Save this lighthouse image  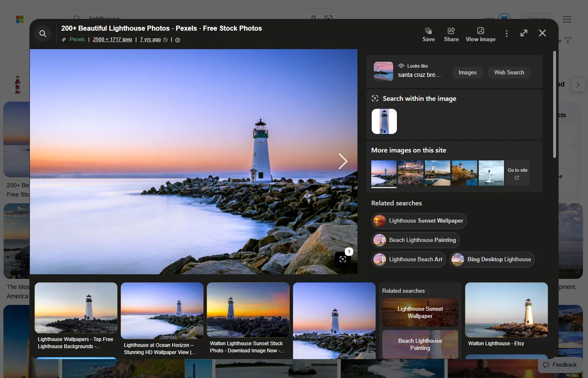[x=428, y=34]
